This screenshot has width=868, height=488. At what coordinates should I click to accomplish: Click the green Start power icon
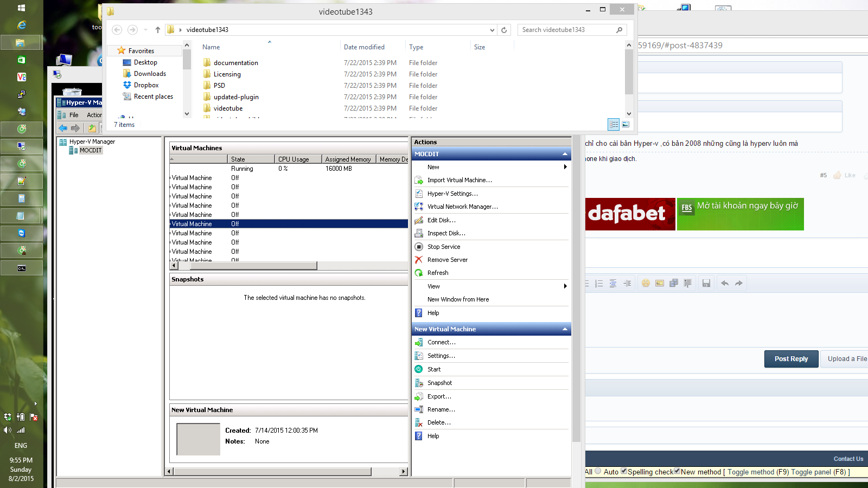click(x=419, y=369)
